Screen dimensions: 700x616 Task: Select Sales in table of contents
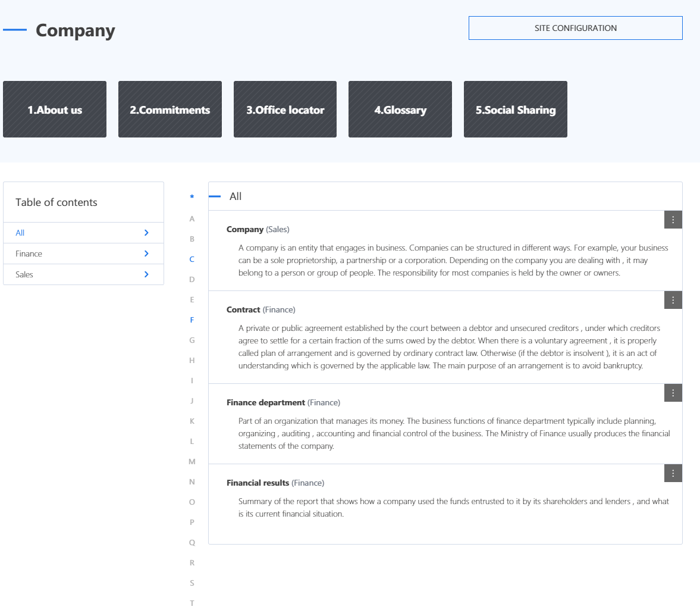pyautogui.click(x=83, y=274)
